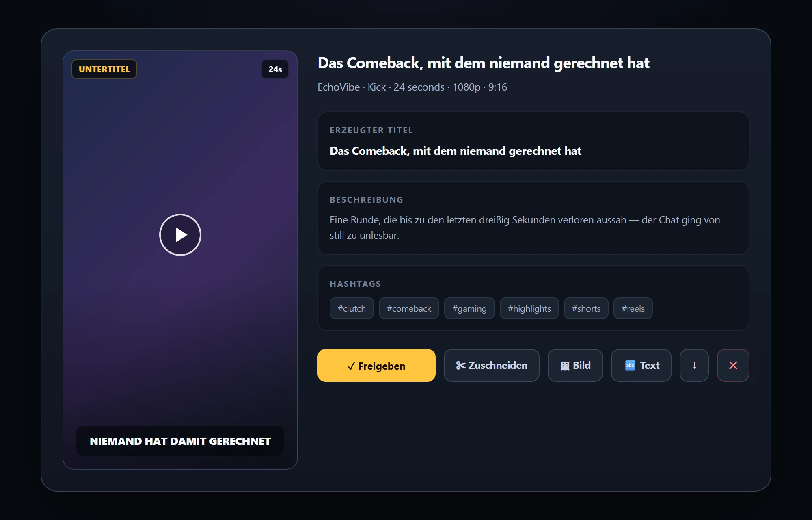Click the Bild button
812x520 pixels.
[x=575, y=365]
